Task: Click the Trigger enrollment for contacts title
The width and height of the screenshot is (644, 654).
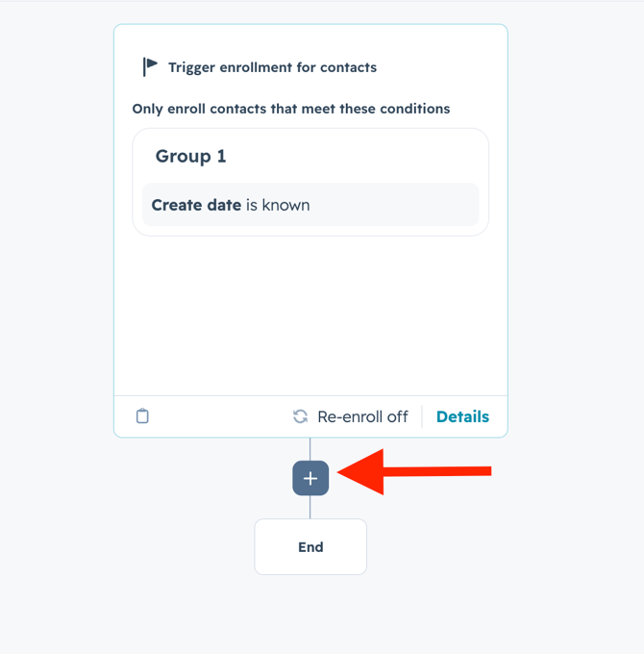Action: point(272,67)
